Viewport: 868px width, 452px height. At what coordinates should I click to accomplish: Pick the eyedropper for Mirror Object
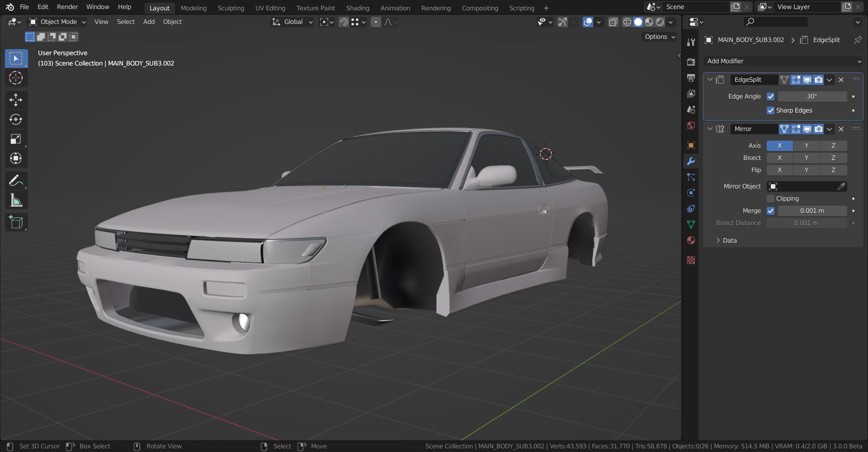(x=841, y=186)
